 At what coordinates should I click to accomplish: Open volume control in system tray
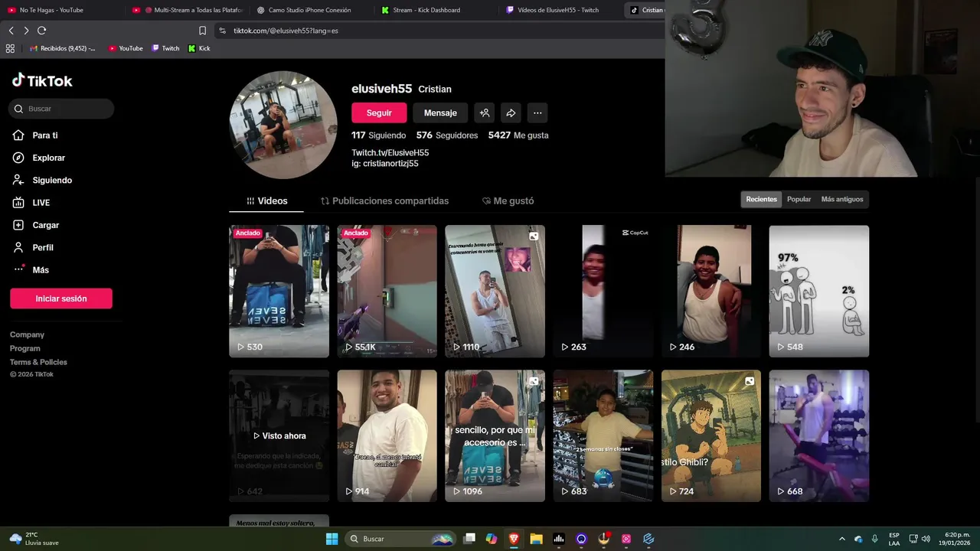[926, 539]
